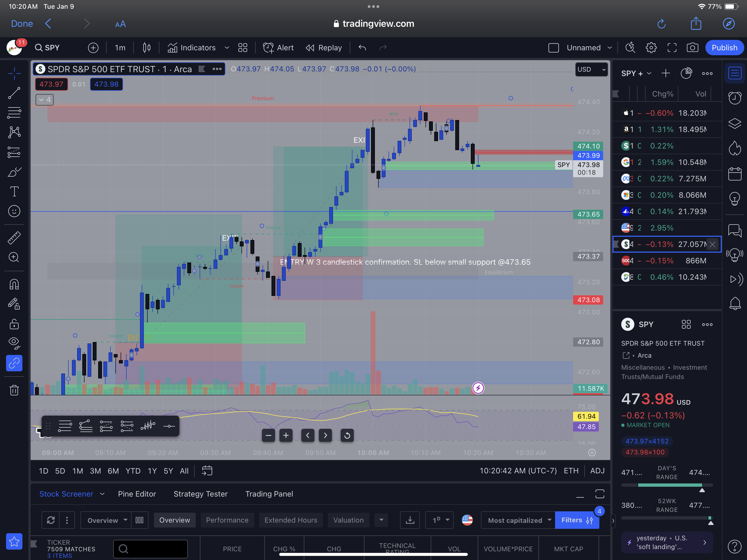Open the calendar panel in right sidebar
The height and width of the screenshot is (560, 747).
coord(735,174)
